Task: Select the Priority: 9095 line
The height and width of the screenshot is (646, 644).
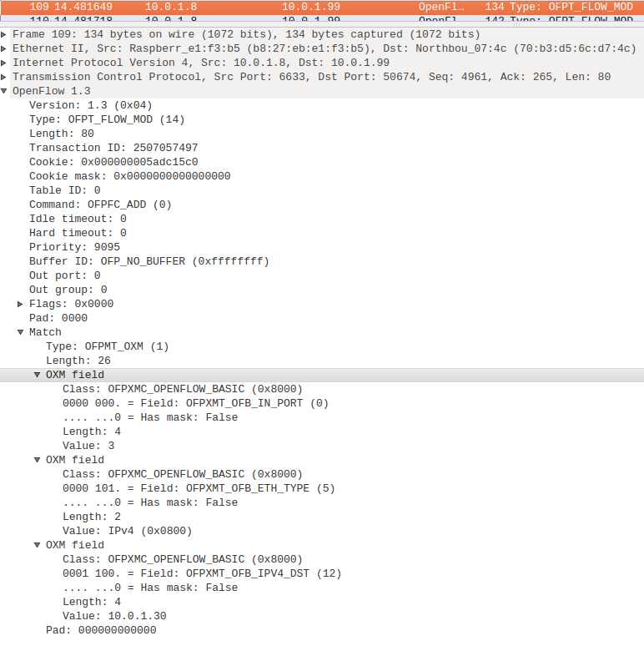Action: [74, 247]
